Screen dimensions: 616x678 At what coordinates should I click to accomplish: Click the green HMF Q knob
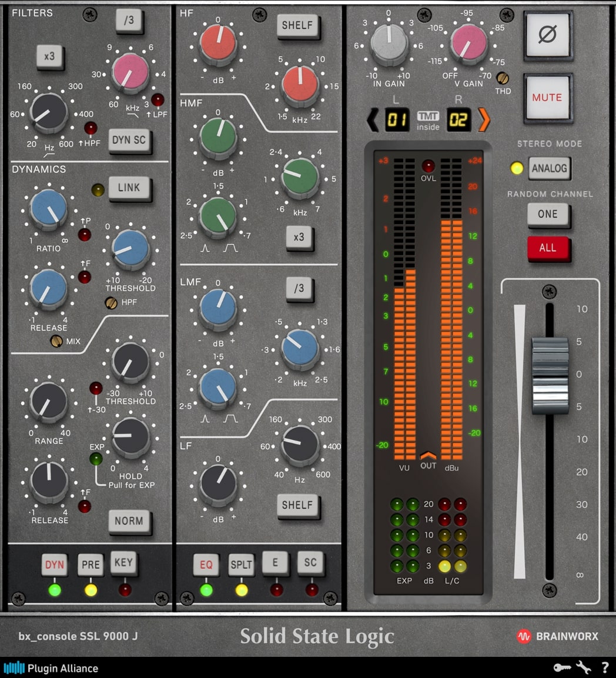coord(217,216)
